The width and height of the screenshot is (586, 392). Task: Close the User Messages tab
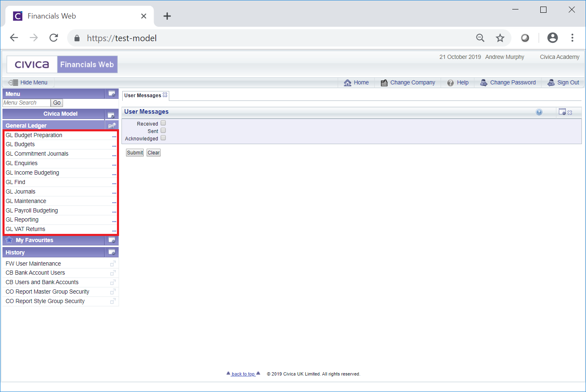pos(165,95)
